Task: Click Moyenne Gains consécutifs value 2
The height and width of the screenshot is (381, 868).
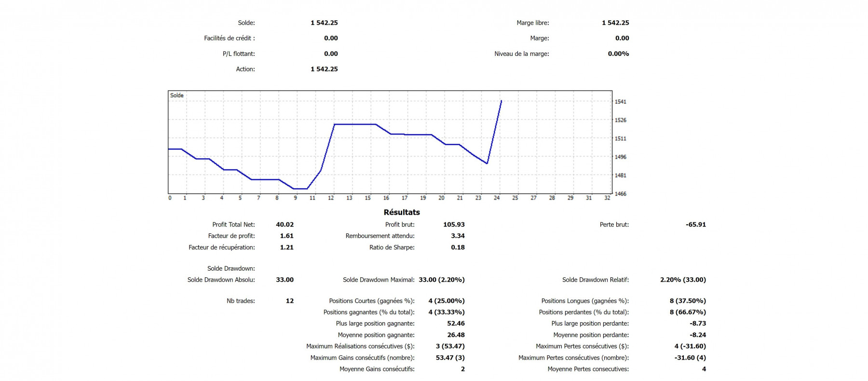Action: [x=463, y=369]
